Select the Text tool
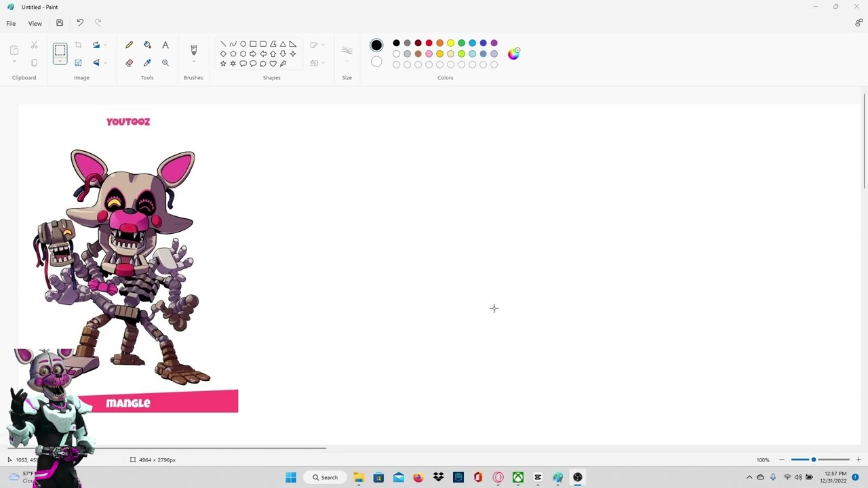 165,45
